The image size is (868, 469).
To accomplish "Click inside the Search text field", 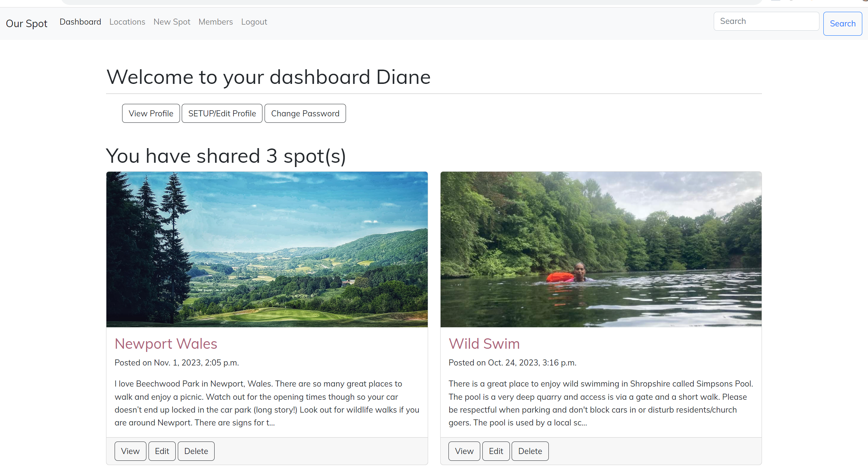I will (x=766, y=21).
